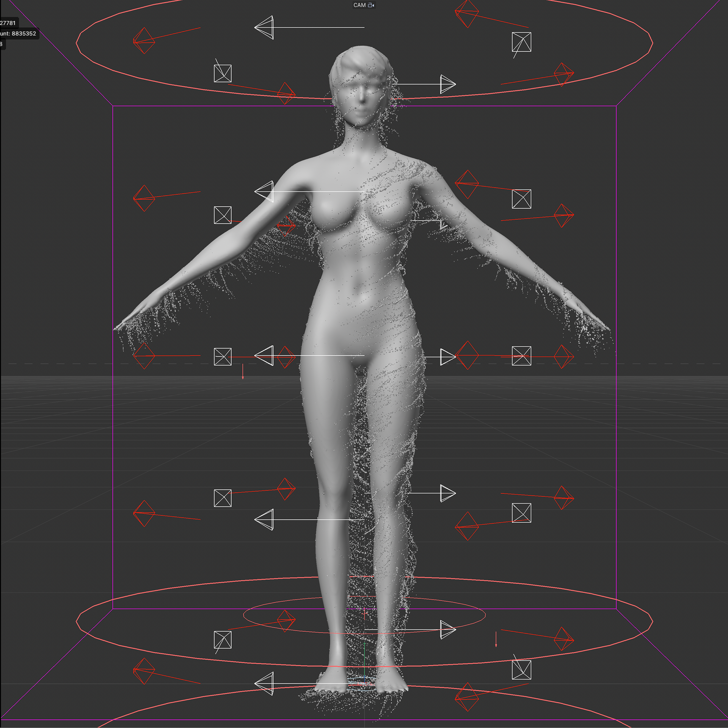Grab the green Y-axis handle between the feet
Screen dimensions: 728x728
[364, 656]
